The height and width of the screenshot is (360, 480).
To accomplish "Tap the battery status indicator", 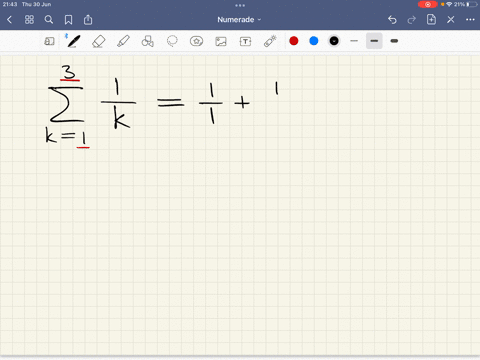I will (472, 4).
